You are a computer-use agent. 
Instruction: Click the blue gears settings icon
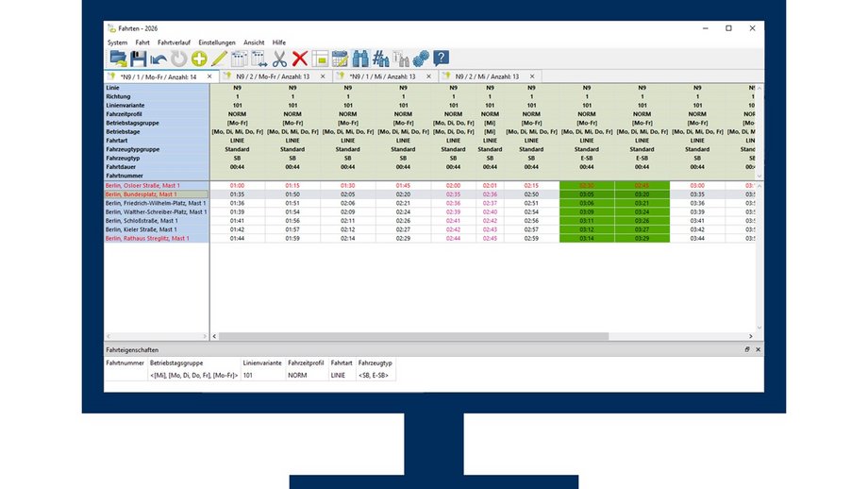(x=420, y=59)
